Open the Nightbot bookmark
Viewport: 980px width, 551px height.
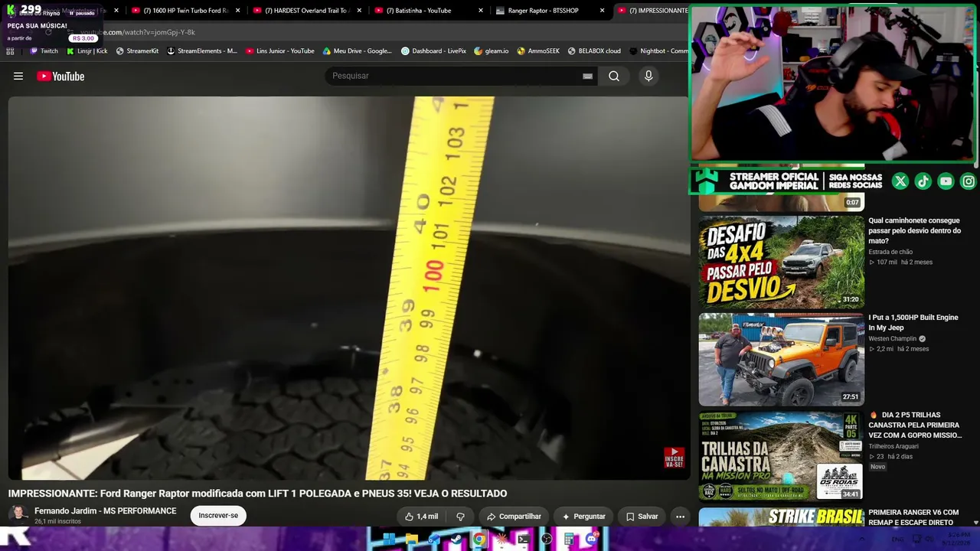658,51
